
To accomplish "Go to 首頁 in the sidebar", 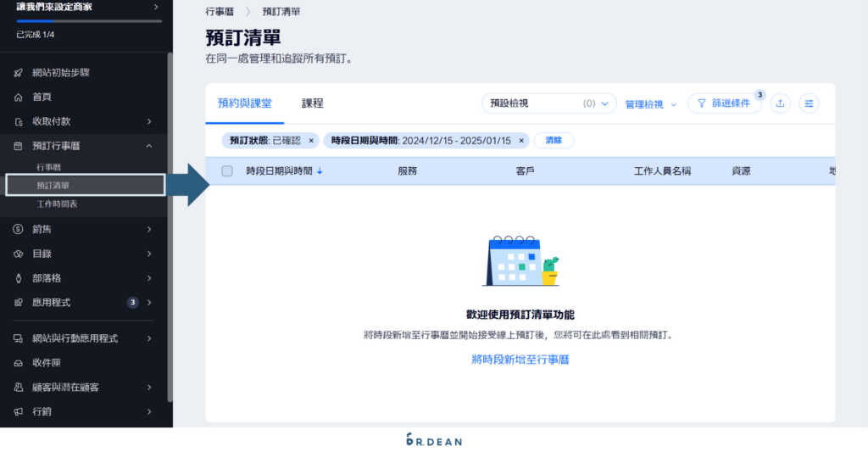I will (42, 97).
